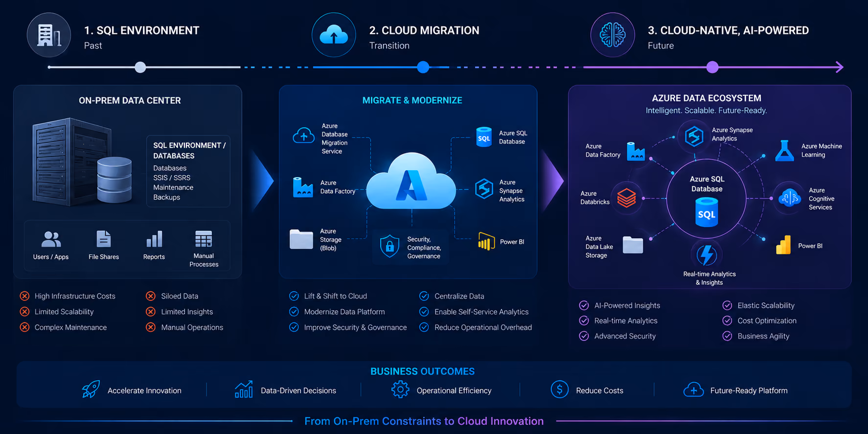868x434 pixels.
Task: Click the X mark beside High Infrastructure Costs
Action: click(x=24, y=296)
